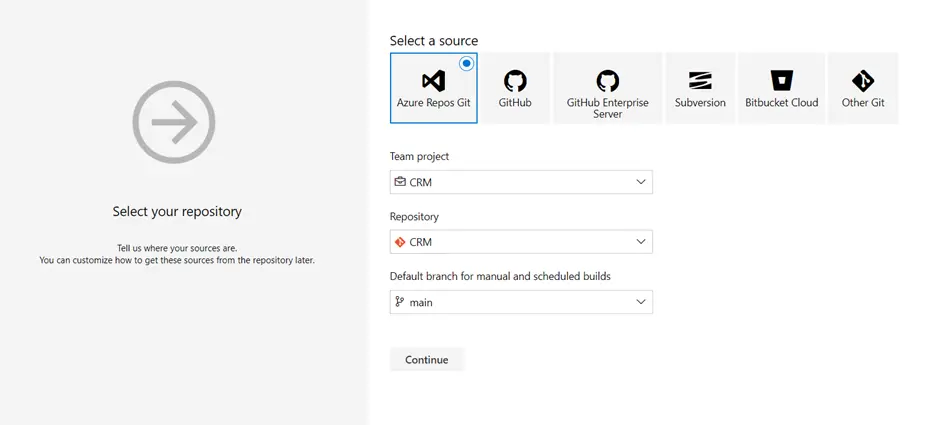Toggle the Azure Repos Git radio button

pyautogui.click(x=467, y=63)
